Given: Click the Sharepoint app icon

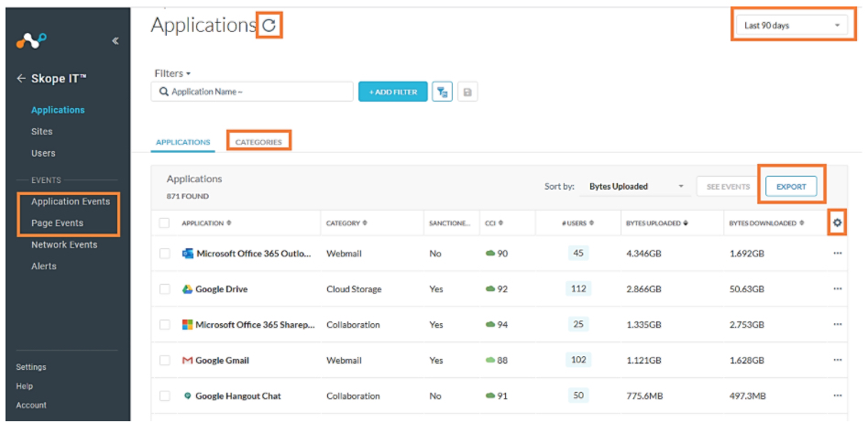Looking at the screenshot, I should click(188, 325).
